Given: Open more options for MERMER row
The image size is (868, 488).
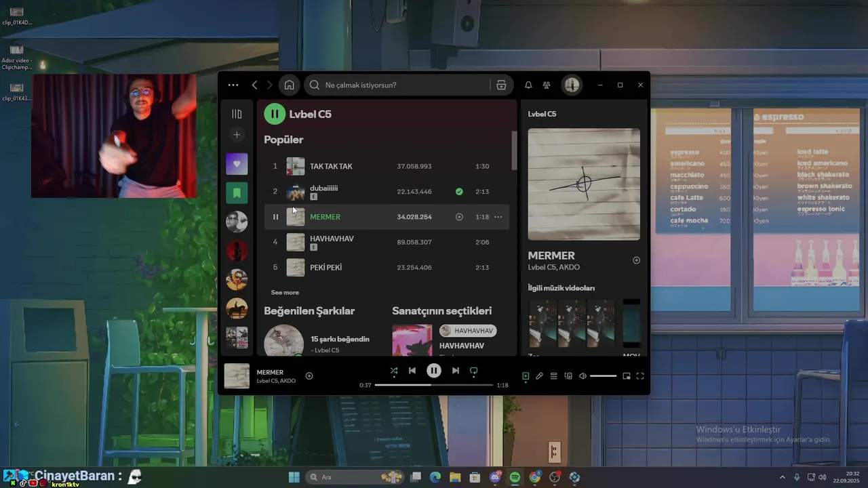Looking at the screenshot, I should click(498, 217).
